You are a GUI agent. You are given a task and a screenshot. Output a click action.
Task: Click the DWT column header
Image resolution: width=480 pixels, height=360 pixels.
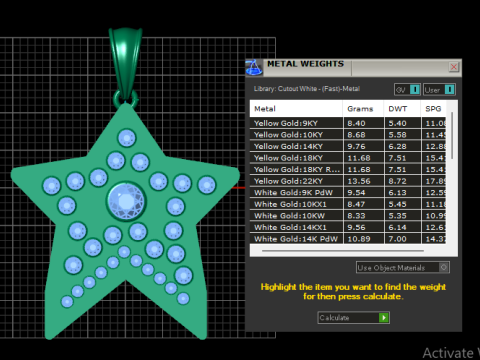(402, 109)
